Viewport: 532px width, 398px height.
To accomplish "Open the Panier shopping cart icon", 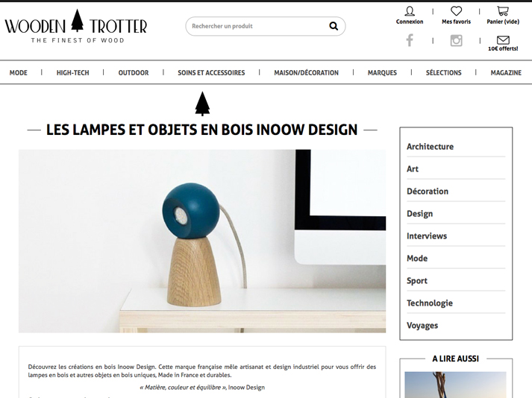I will (x=503, y=11).
